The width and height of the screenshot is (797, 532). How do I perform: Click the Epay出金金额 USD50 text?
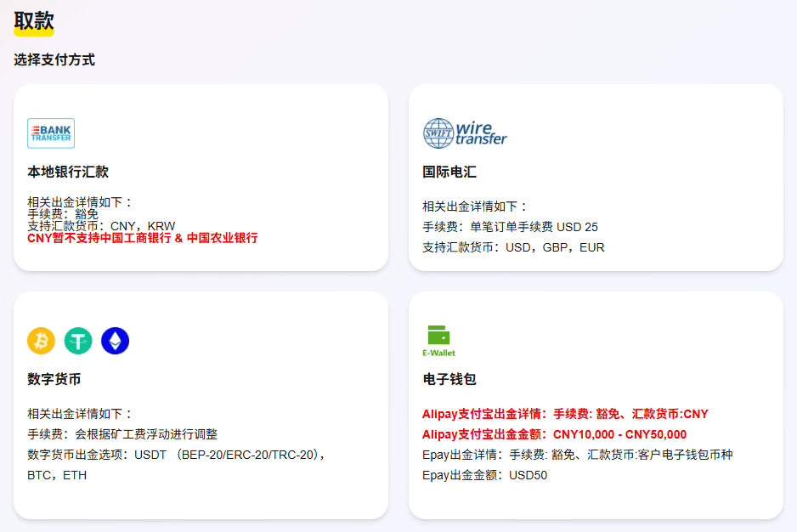(484, 475)
